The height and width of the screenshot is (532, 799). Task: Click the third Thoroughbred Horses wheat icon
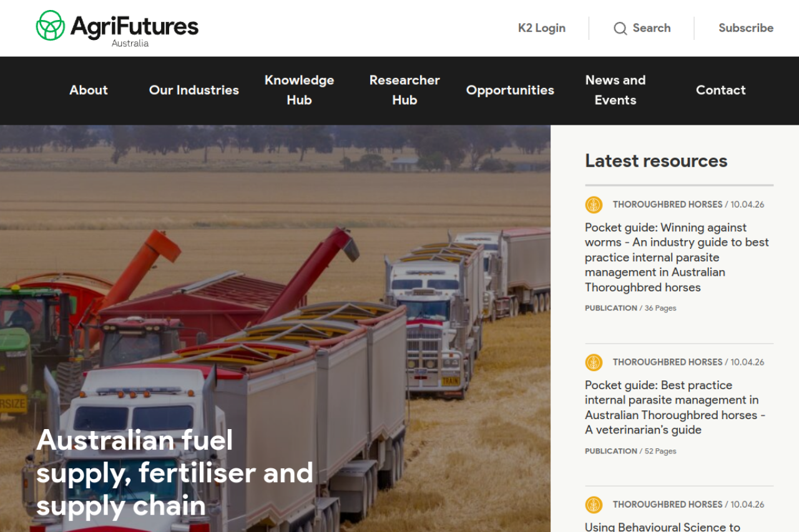[594, 505]
